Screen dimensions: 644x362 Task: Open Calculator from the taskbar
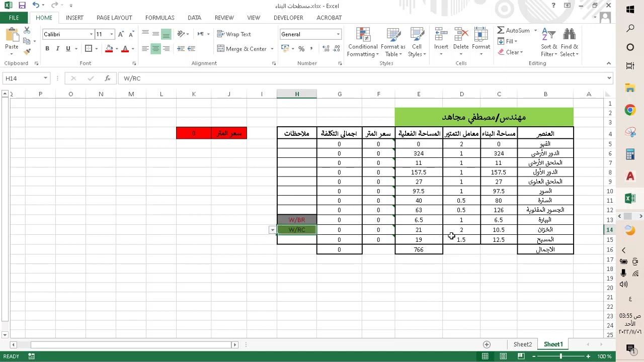[x=630, y=154]
